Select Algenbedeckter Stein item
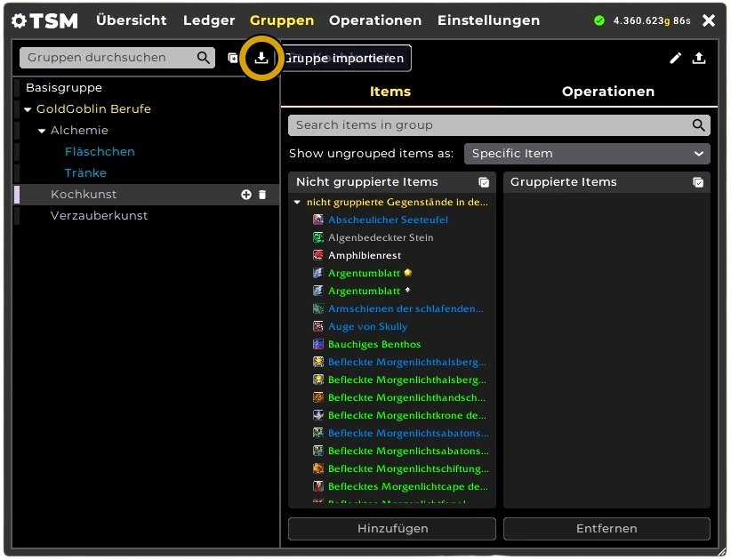 [x=381, y=237]
